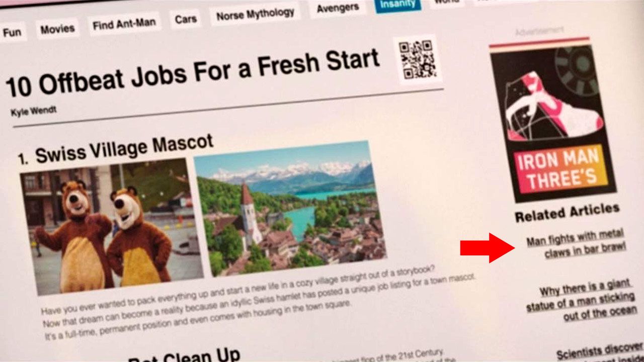Select the Avengers category tab
644x362 pixels.
point(337,8)
